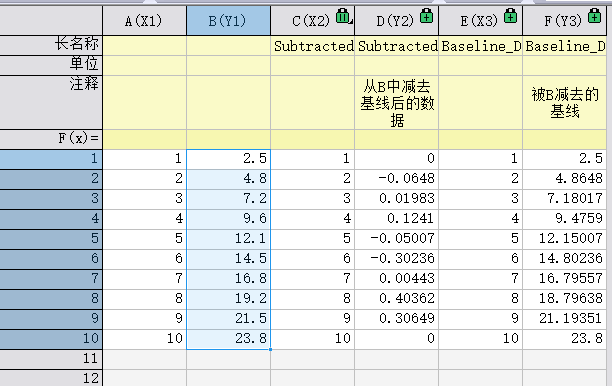
Task: Click the 注释 row label
Action: click(x=51, y=102)
